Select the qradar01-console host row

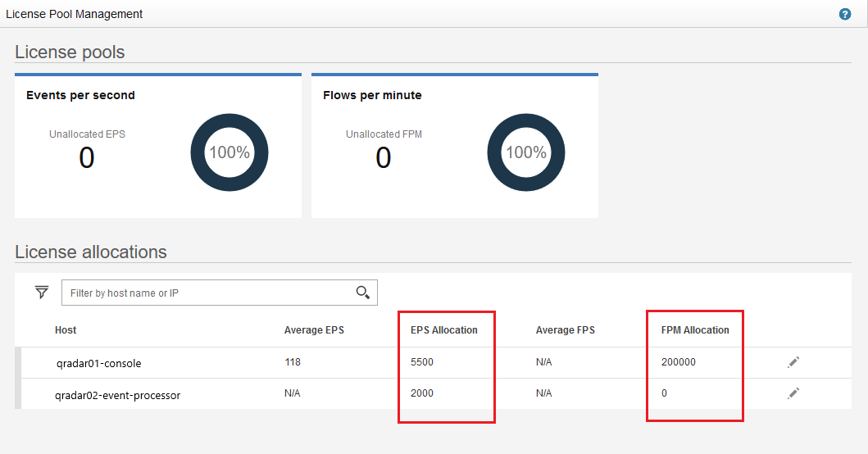433,363
